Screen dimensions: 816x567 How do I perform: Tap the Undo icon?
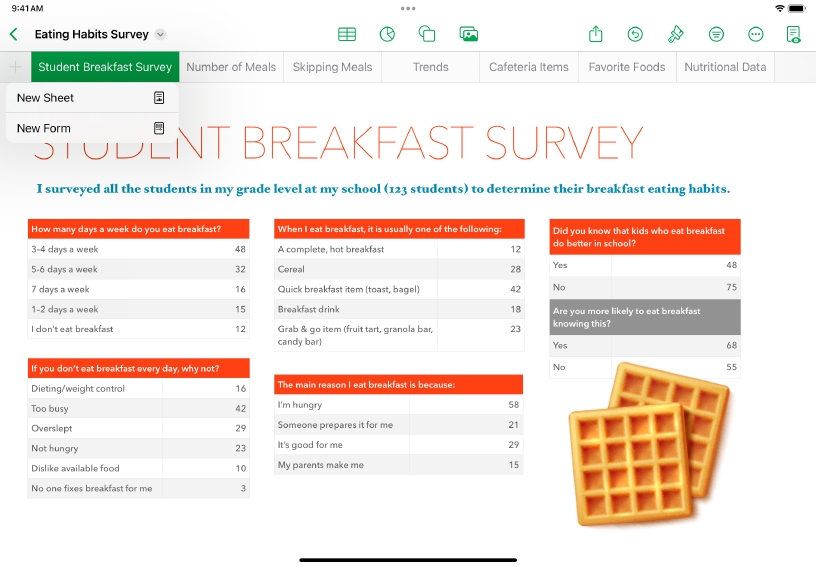pos(635,34)
